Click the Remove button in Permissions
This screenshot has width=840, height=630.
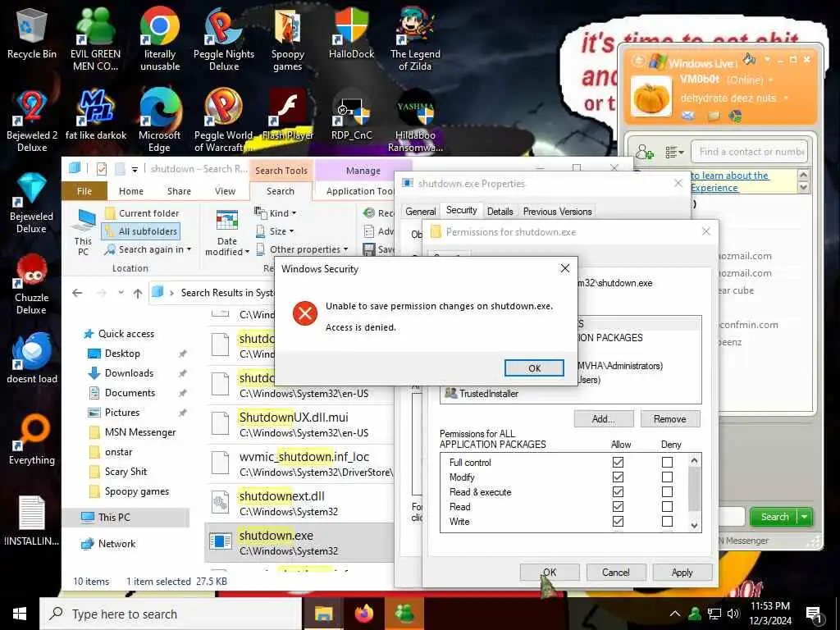point(670,419)
